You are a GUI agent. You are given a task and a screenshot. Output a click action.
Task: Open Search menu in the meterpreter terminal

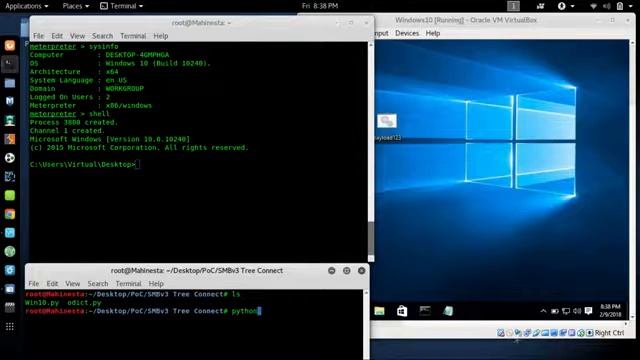pos(102,36)
